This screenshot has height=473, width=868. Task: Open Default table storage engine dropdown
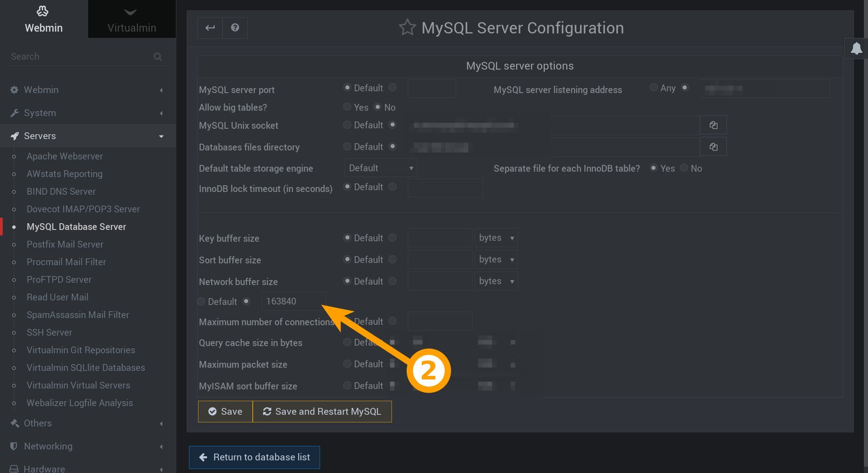coord(381,168)
